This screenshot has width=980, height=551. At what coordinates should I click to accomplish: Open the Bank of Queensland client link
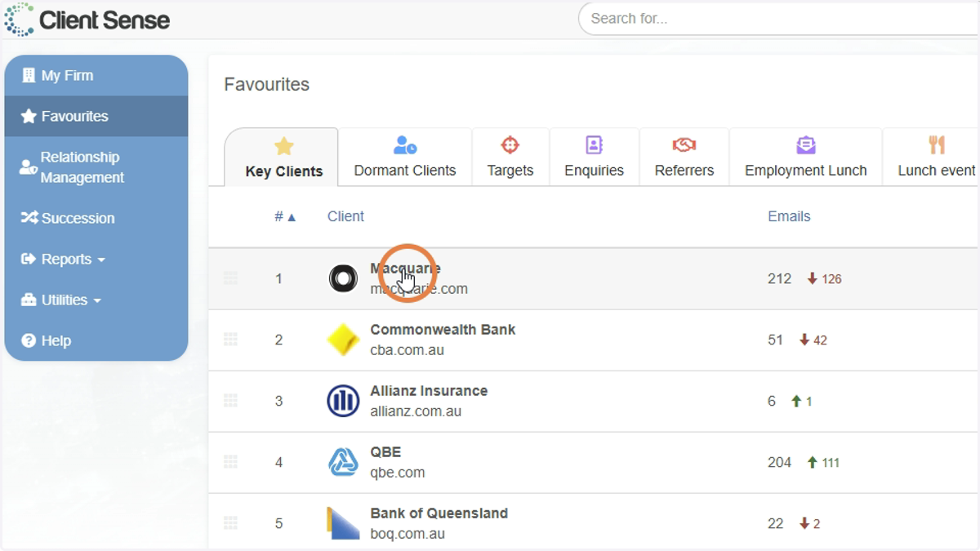439,513
